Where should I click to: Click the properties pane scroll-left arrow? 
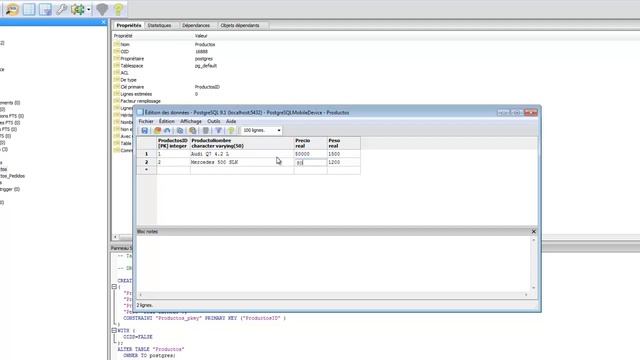click(115, 237)
